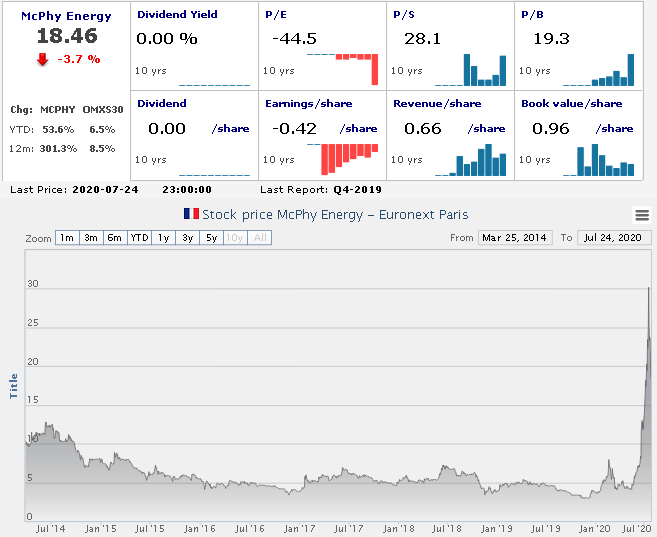Click the red down arrow price indicator

click(42, 60)
